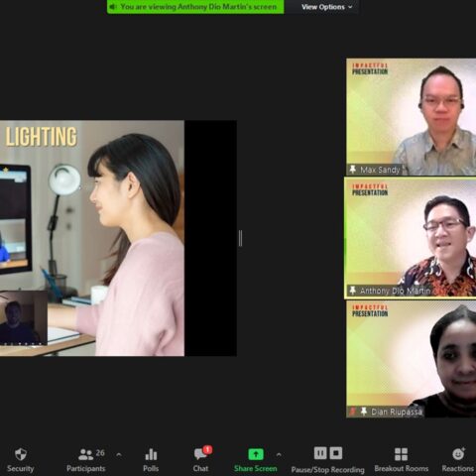Open the Chat icon with notification
Image resolution: width=476 pixels, height=476 pixels.
(200, 454)
